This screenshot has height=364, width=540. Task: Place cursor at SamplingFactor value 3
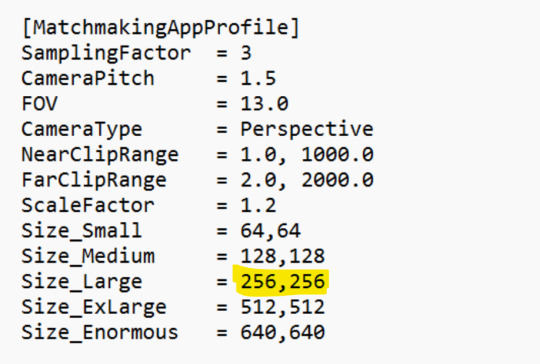[246, 53]
